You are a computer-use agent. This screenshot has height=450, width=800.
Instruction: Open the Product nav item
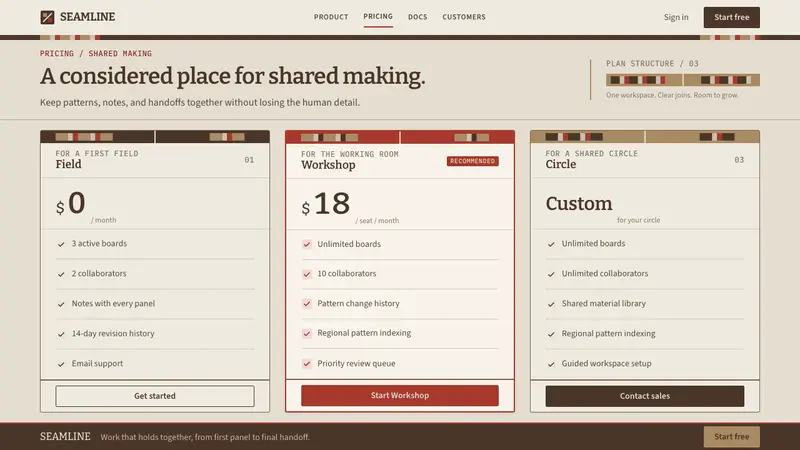[331, 17]
